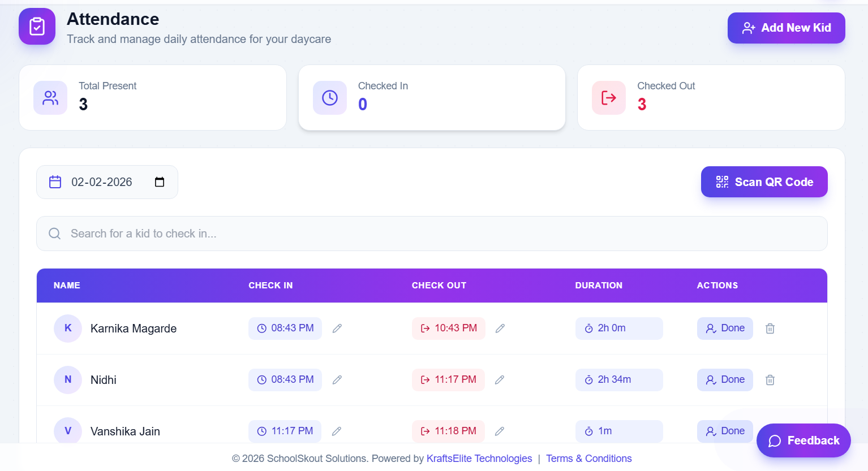This screenshot has height=471, width=868.
Task: Edit Karnika Magarde's check-in time with the pencil icon
Action: pos(337,328)
